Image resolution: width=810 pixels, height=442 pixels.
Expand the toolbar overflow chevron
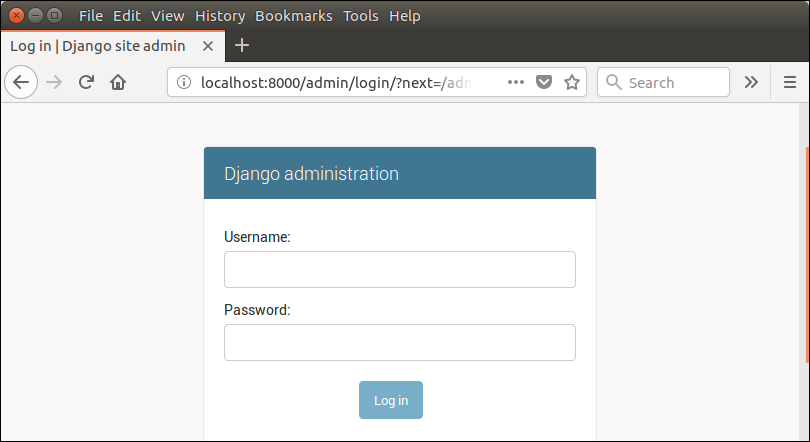(751, 83)
